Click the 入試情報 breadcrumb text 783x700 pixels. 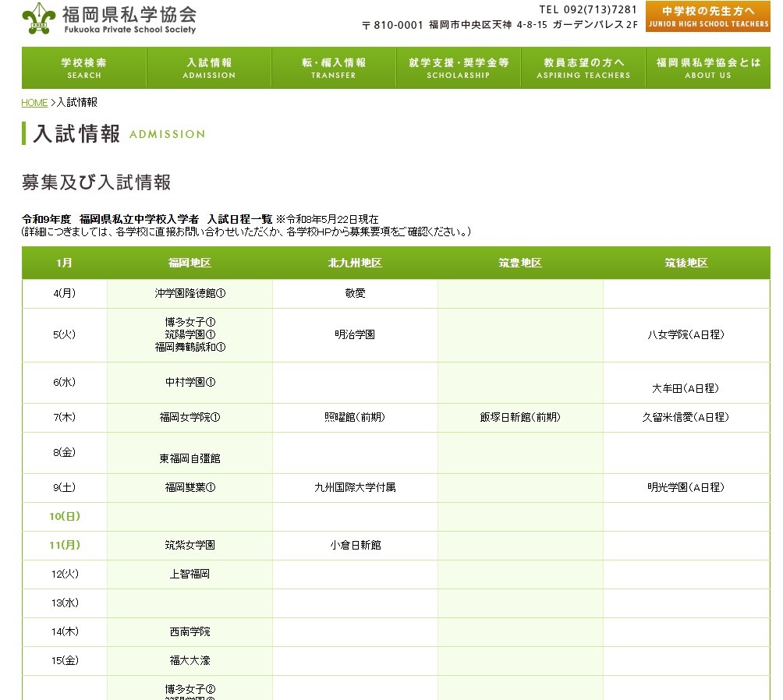tap(77, 102)
